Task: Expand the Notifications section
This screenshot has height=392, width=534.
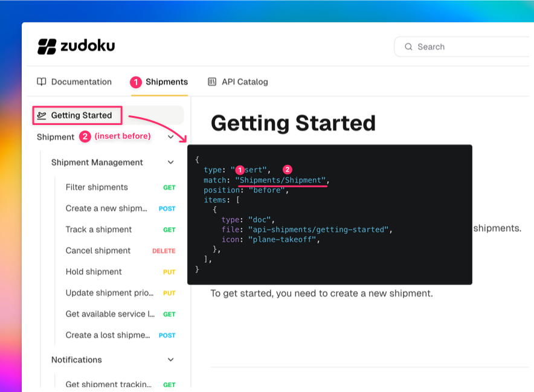Action: pyautogui.click(x=170, y=359)
